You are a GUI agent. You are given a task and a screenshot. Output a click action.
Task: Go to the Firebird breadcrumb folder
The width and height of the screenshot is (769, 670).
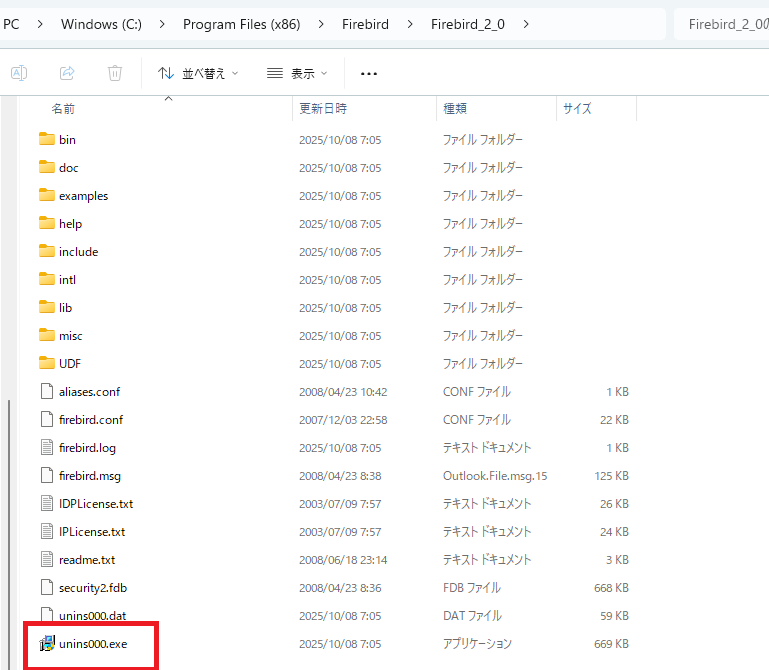364,24
